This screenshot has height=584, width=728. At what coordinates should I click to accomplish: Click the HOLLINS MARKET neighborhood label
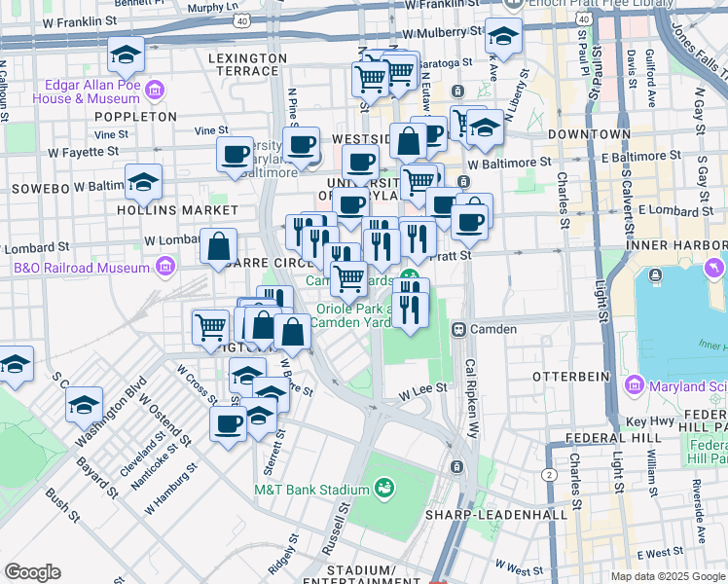[x=178, y=211]
